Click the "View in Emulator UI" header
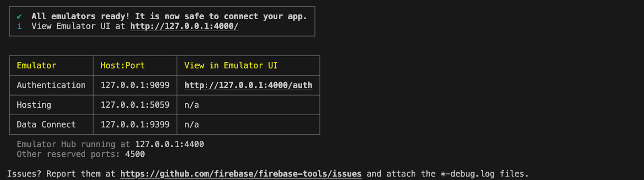The height and width of the screenshot is (180, 644). [x=231, y=65]
